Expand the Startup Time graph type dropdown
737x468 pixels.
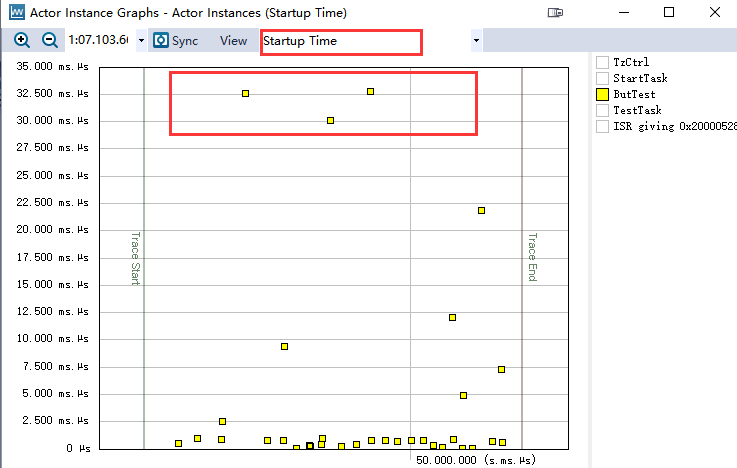click(x=476, y=40)
